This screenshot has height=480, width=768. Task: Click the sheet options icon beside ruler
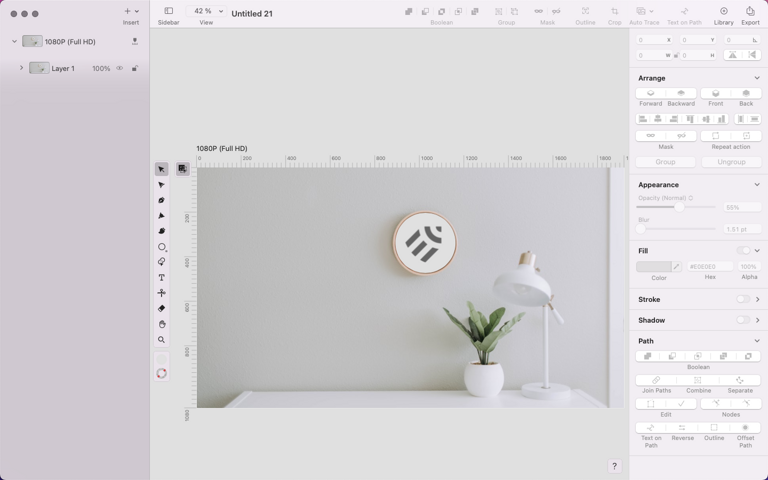pyautogui.click(x=182, y=169)
